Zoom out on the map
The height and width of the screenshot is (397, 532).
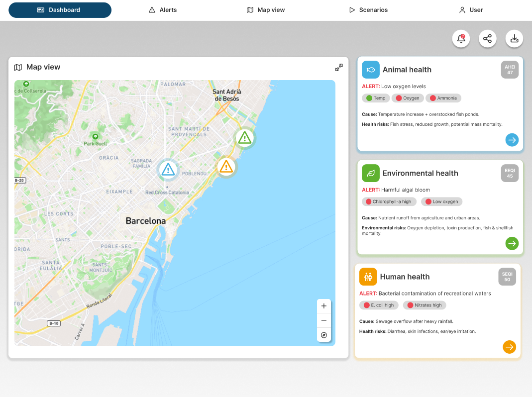[324, 320]
